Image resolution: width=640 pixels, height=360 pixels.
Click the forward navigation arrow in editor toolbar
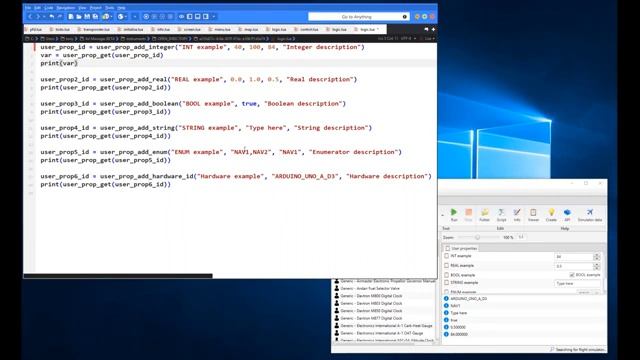tap(38, 17)
